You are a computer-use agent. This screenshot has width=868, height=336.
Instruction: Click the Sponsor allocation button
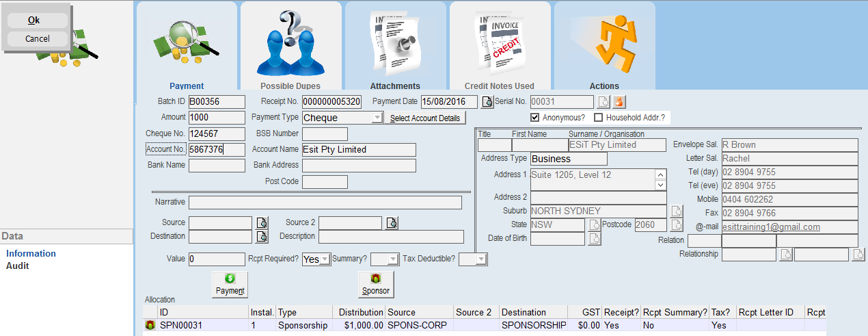[376, 284]
